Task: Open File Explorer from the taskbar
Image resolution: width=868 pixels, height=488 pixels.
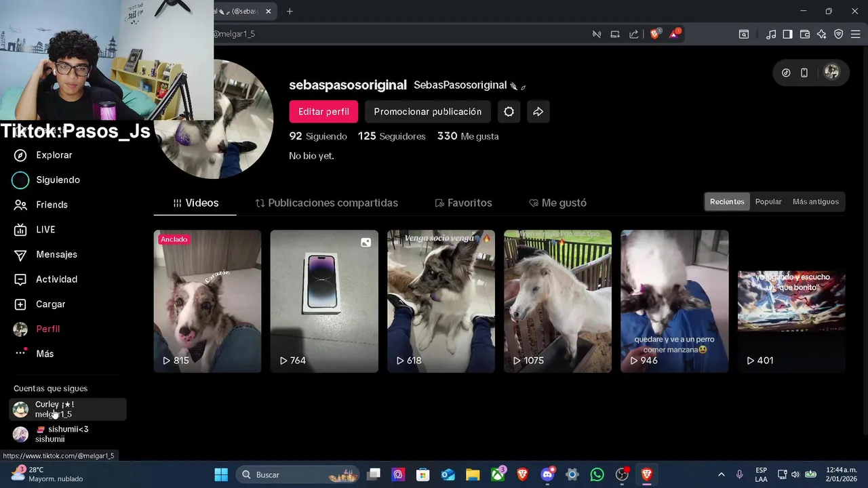Action: coord(473,474)
